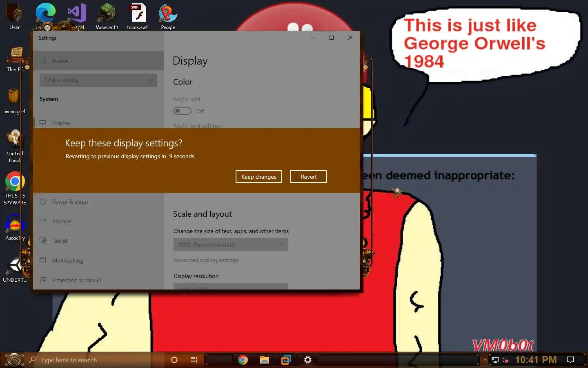Click the muted volume tray icon
The image size is (588, 368).
[x=505, y=360]
